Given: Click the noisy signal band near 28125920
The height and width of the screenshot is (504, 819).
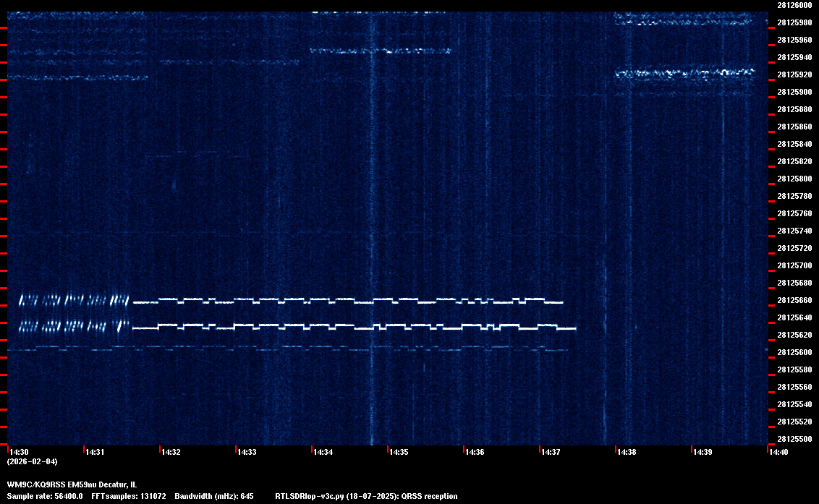Looking at the screenshot, I should (x=684, y=73).
